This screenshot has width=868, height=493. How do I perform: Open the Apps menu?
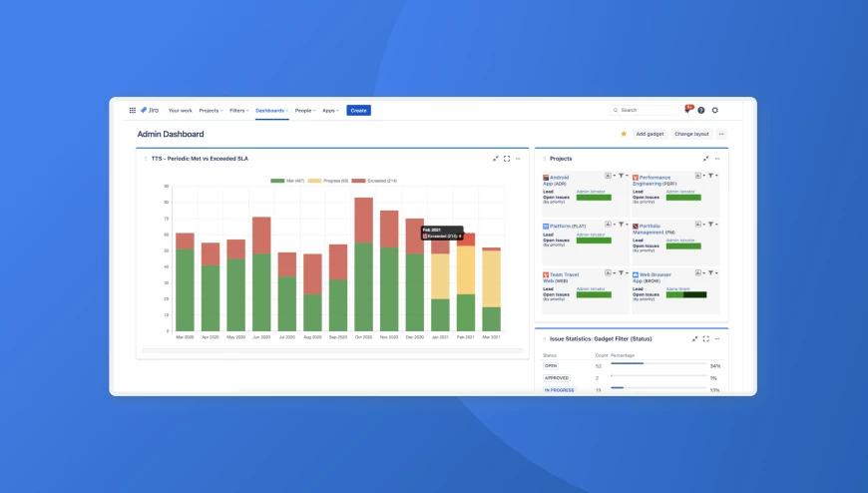click(330, 110)
